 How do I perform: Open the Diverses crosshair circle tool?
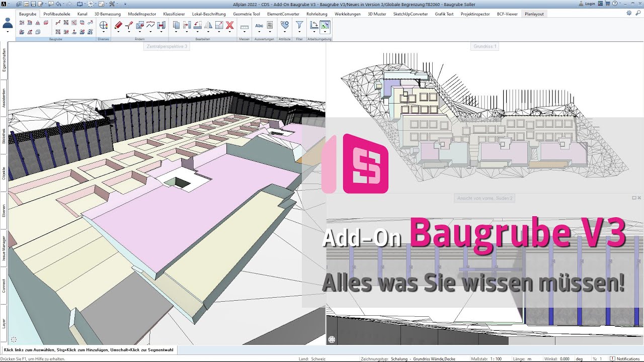click(x=104, y=25)
